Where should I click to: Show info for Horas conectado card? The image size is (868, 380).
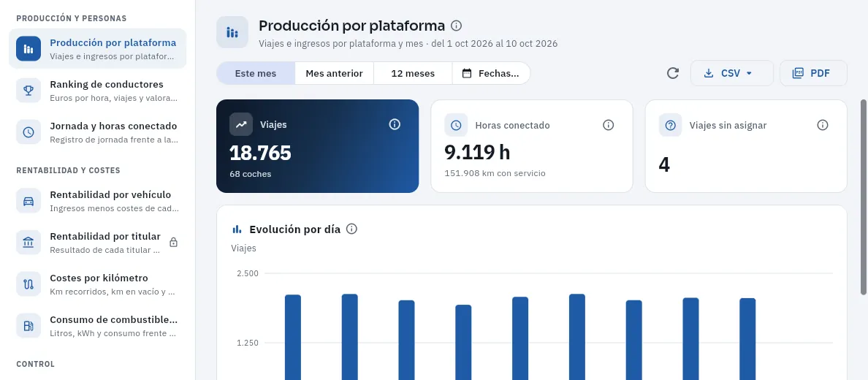609,125
